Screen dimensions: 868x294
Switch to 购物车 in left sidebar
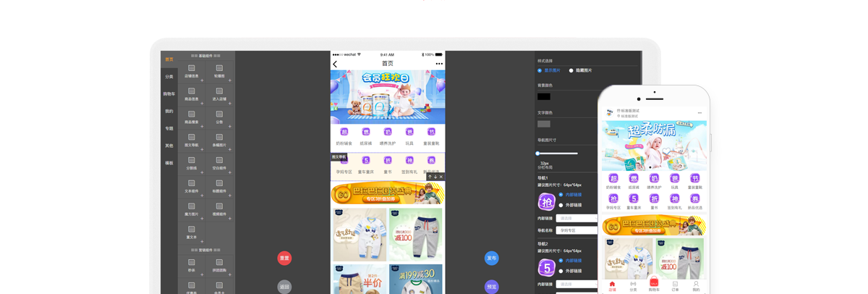pos(169,94)
